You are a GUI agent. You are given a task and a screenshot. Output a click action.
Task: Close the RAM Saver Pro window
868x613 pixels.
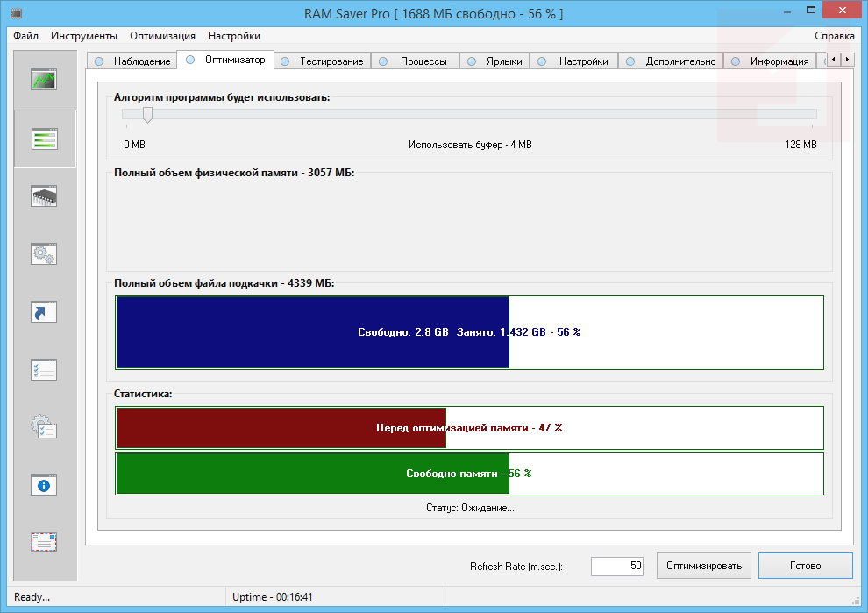tap(843, 10)
